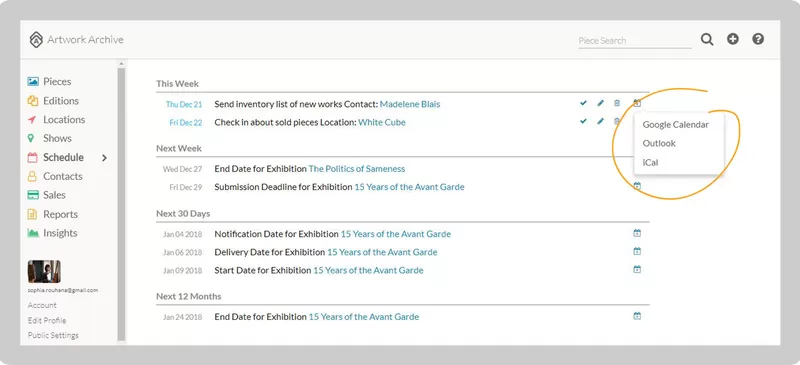
Task: Open Insights via chart icon
Action: pos(33,233)
